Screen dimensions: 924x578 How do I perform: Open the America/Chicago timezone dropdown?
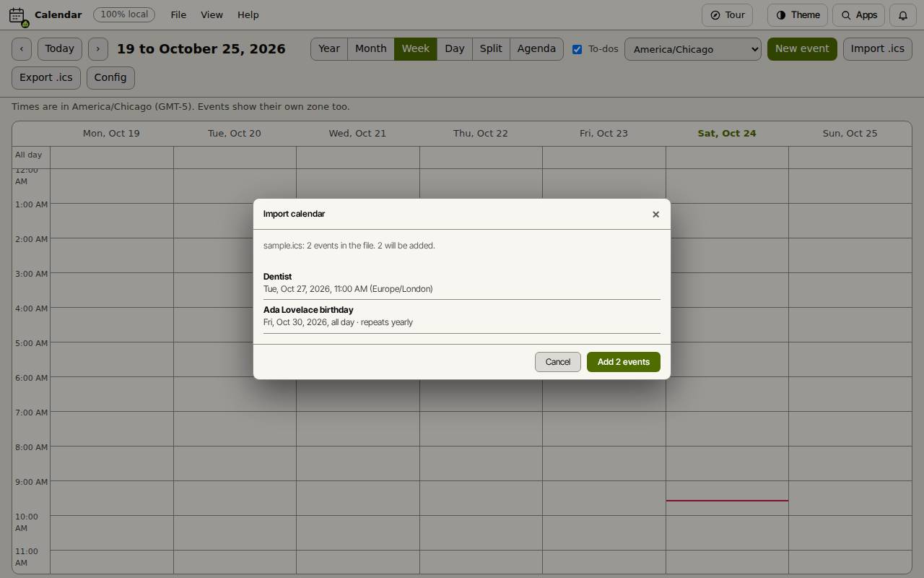tap(693, 49)
